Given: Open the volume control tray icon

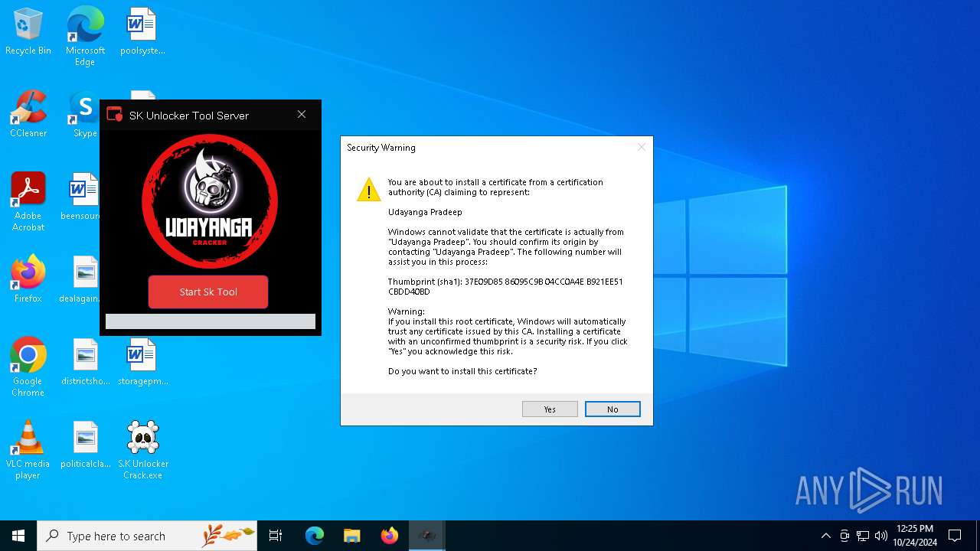Looking at the screenshot, I should pos(881,536).
